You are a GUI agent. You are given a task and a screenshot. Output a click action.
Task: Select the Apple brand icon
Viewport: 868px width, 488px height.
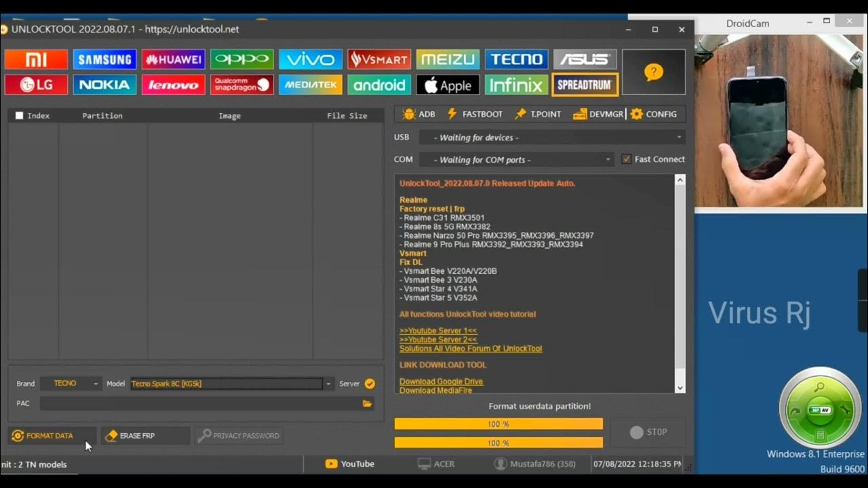pos(448,85)
